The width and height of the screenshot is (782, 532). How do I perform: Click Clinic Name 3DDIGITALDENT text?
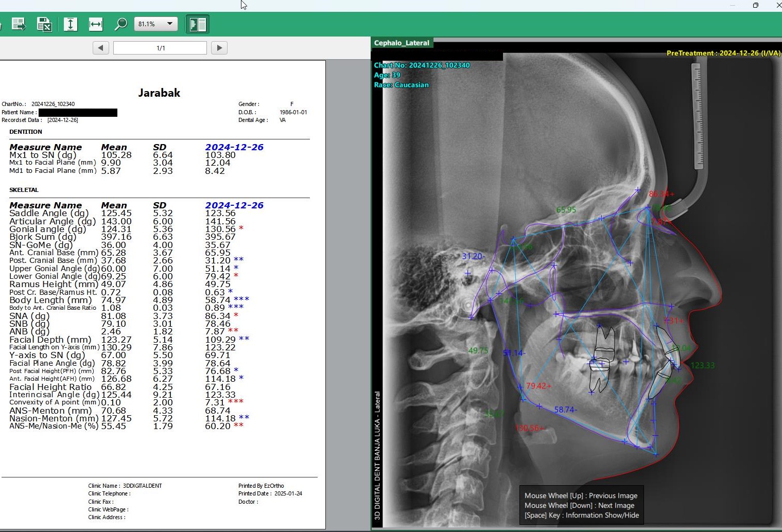pos(125,486)
